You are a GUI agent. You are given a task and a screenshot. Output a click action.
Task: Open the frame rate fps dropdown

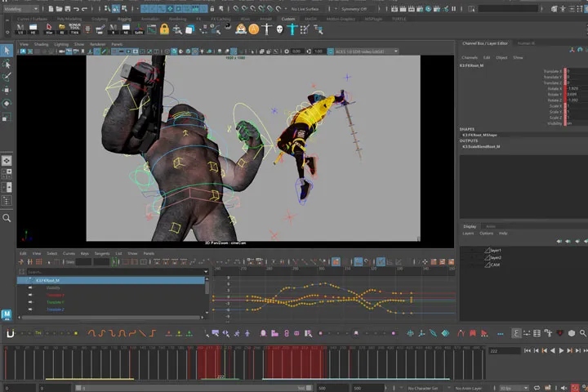514,388
